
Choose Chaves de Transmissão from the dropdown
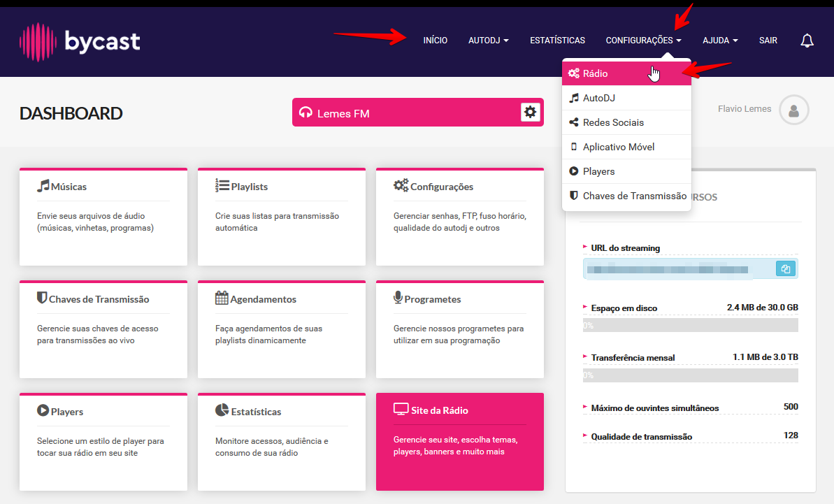[626, 196]
